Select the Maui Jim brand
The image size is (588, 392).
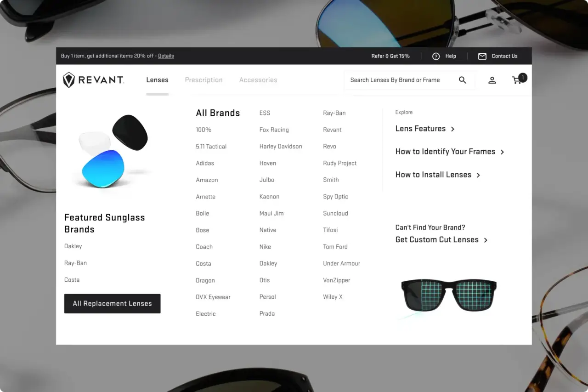(271, 213)
